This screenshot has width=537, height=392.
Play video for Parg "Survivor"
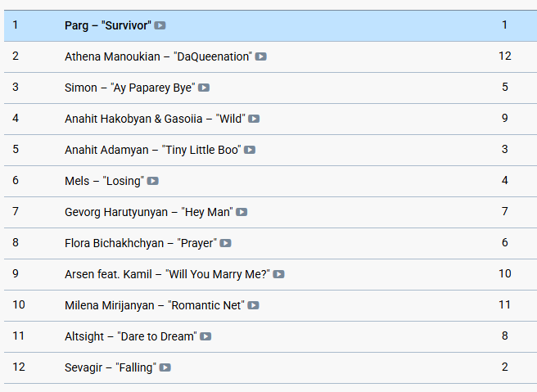pyautogui.click(x=160, y=25)
